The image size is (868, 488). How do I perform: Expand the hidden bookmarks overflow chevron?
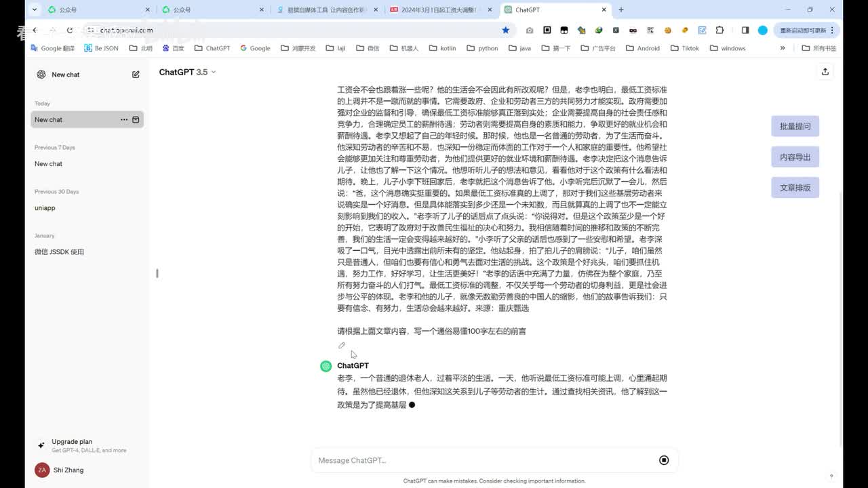tap(783, 48)
